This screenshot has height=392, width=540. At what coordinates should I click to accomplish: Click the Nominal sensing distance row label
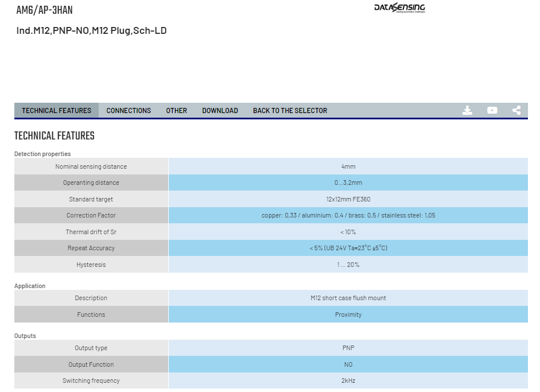coord(91,166)
